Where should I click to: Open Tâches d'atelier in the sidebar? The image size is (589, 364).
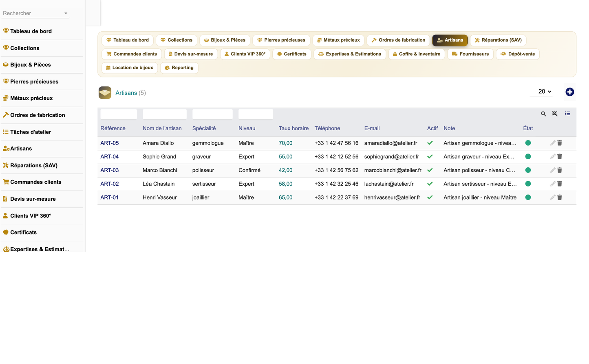[x=42, y=132]
